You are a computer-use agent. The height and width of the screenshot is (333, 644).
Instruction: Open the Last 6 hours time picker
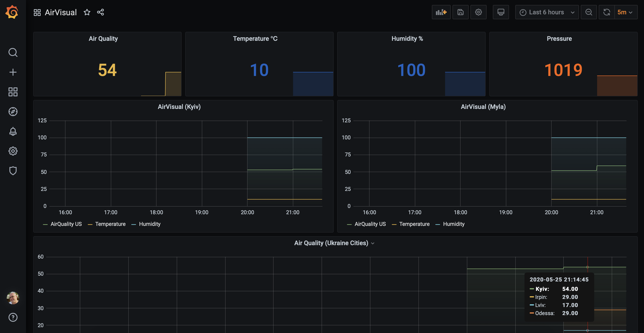547,12
